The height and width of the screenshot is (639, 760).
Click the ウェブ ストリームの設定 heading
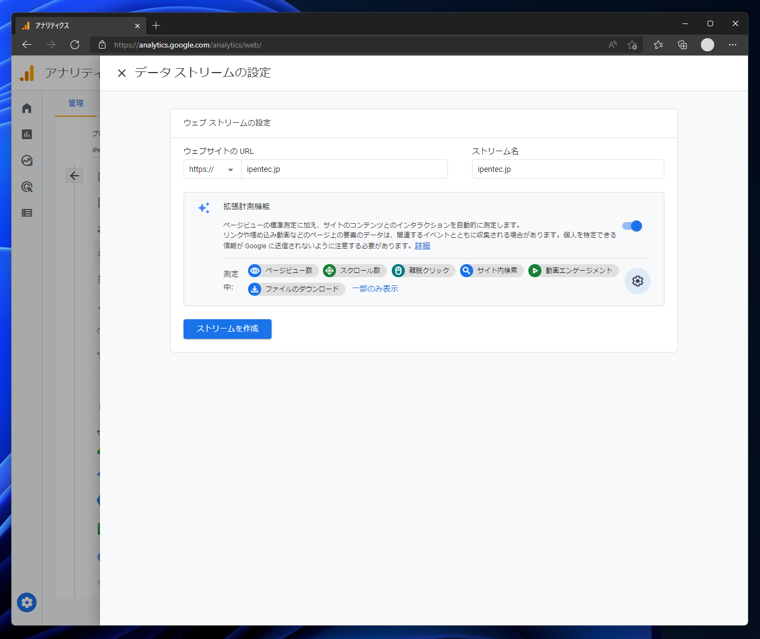(x=227, y=123)
